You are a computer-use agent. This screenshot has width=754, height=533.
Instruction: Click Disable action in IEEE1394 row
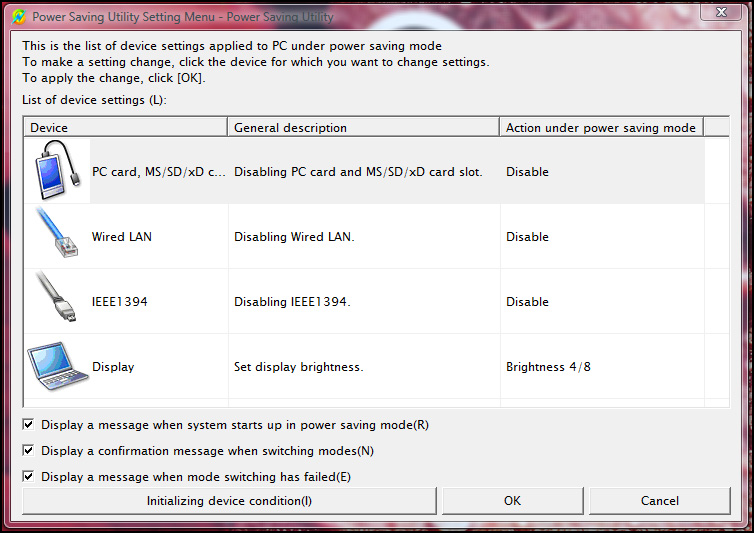[527, 302]
